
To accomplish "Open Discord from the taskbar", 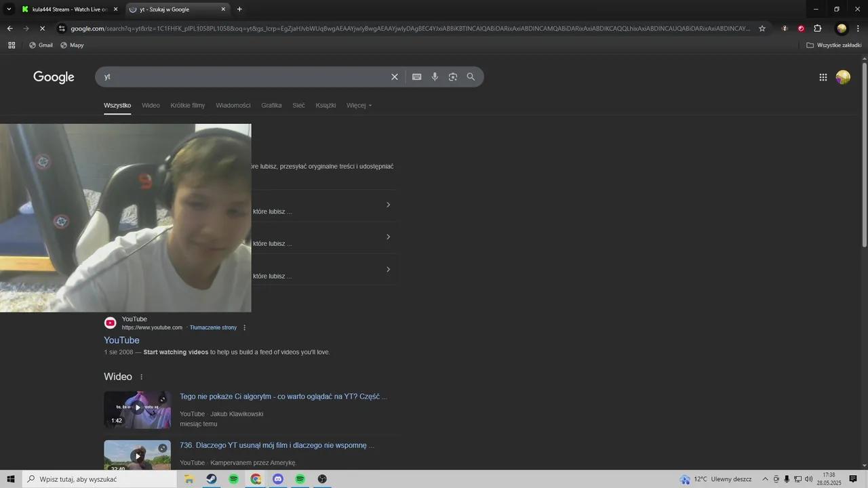I will coord(278,479).
